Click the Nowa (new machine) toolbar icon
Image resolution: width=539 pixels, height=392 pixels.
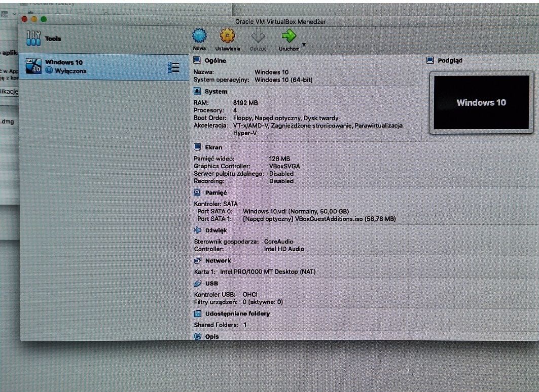199,36
